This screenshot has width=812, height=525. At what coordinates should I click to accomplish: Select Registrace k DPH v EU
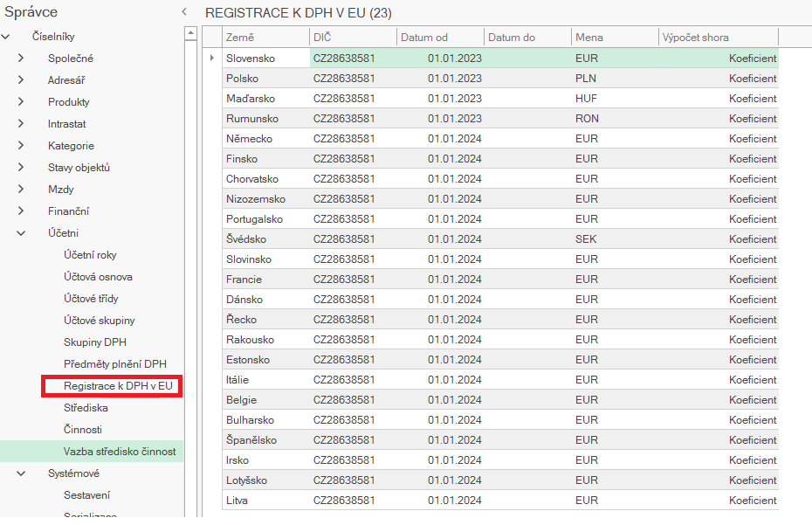[118, 386]
